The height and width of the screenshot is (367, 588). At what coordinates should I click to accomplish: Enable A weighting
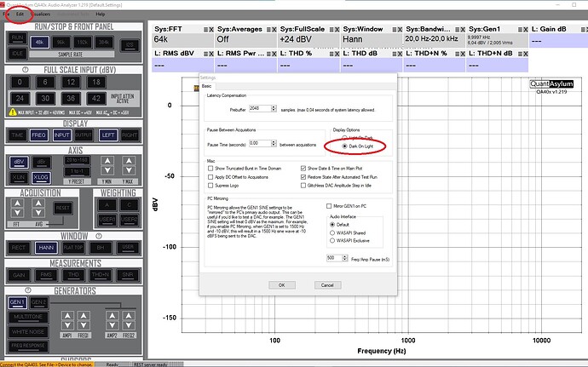(x=107, y=204)
